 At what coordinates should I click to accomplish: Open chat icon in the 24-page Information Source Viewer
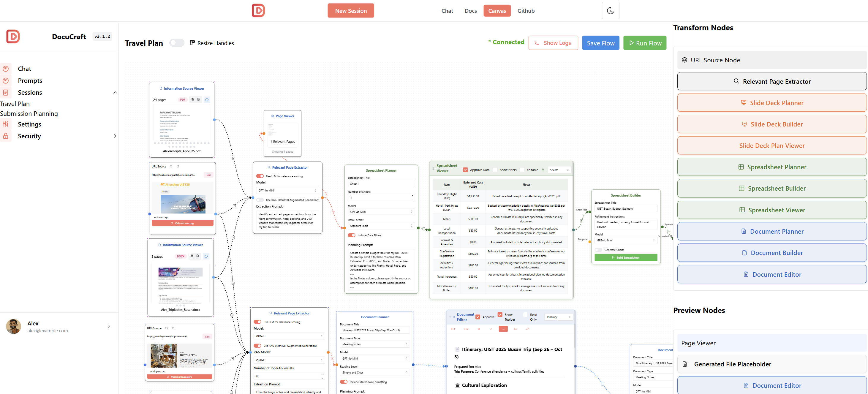(x=207, y=100)
